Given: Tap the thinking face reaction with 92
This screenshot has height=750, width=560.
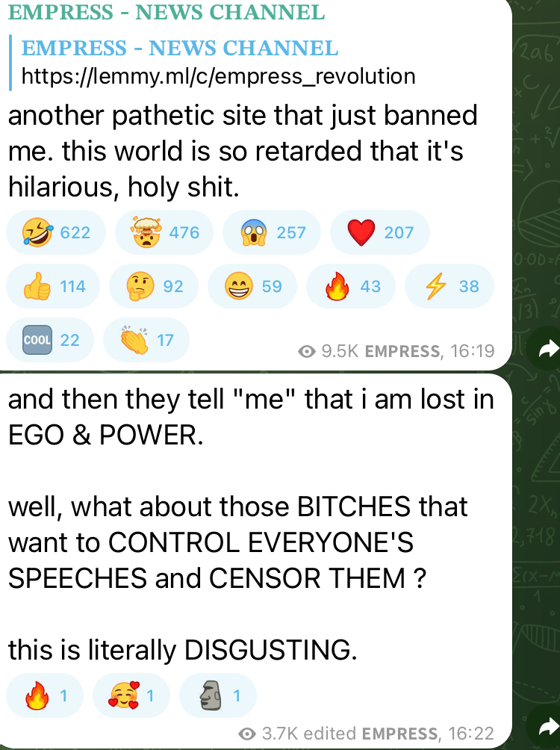Looking at the screenshot, I should (154, 286).
